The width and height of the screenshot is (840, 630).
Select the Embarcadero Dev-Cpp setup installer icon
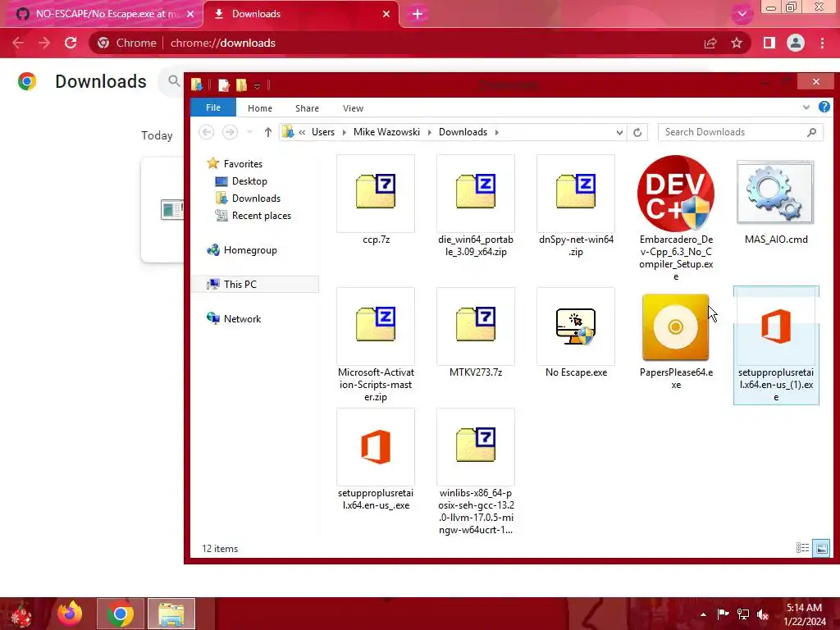(x=676, y=194)
